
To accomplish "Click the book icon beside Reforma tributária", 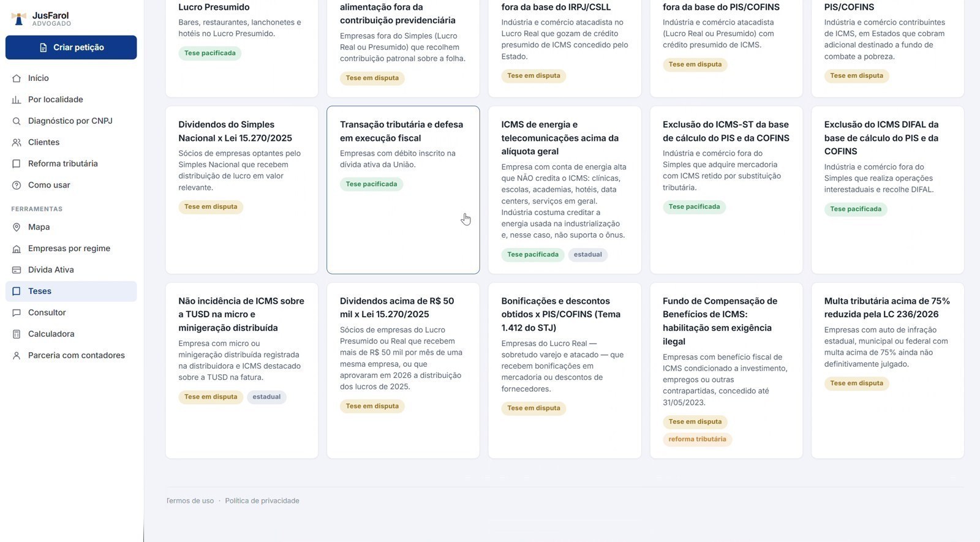I will pyautogui.click(x=17, y=164).
